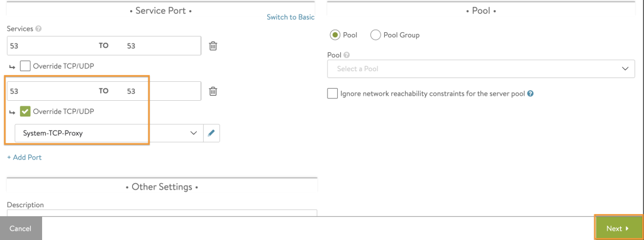
Task: View network reachability constraints help icon
Action: click(x=530, y=93)
